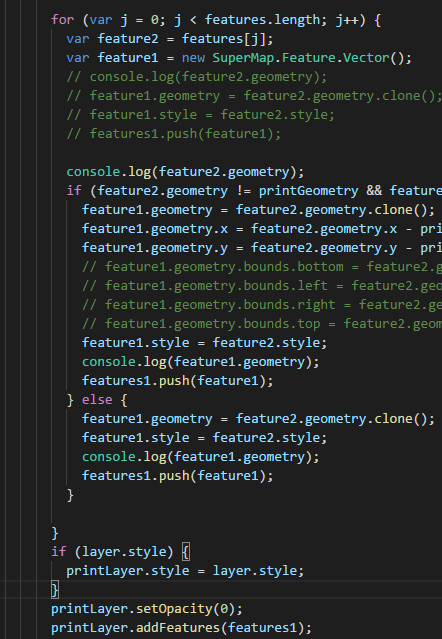Click closing brace of else block
This screenshot has height=639, width=442.
70,495
